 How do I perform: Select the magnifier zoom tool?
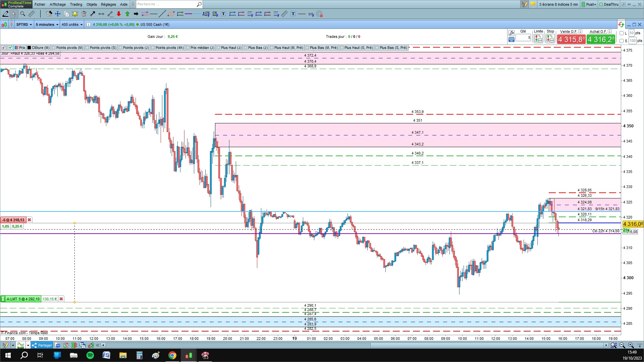point(23,14)
